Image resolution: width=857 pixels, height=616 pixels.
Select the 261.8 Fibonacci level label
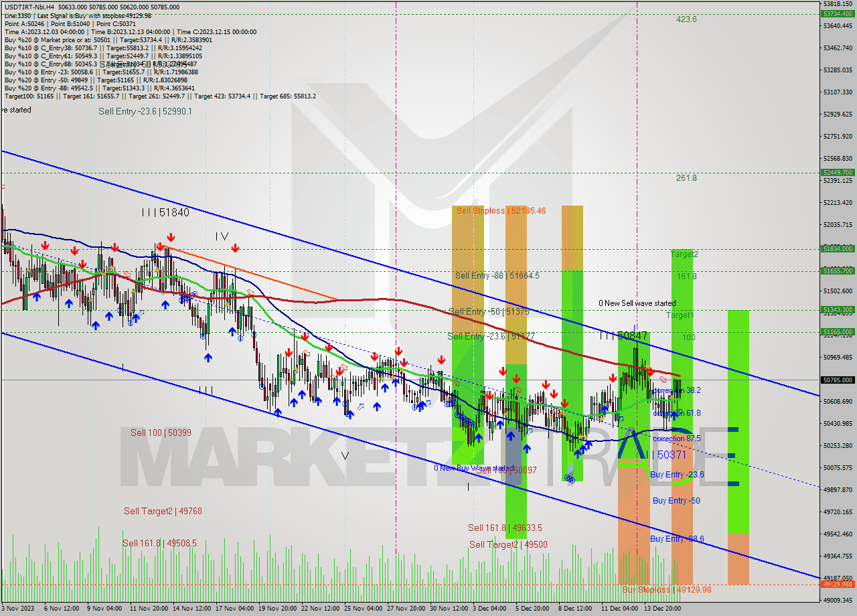[686, 178]
